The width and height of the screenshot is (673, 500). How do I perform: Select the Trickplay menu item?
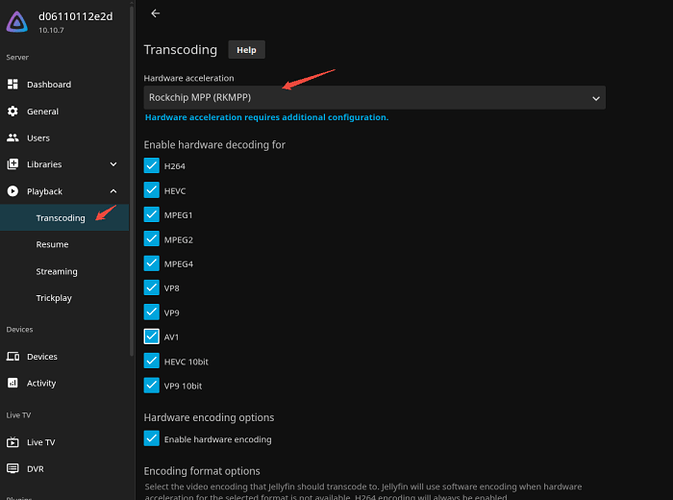54,298
